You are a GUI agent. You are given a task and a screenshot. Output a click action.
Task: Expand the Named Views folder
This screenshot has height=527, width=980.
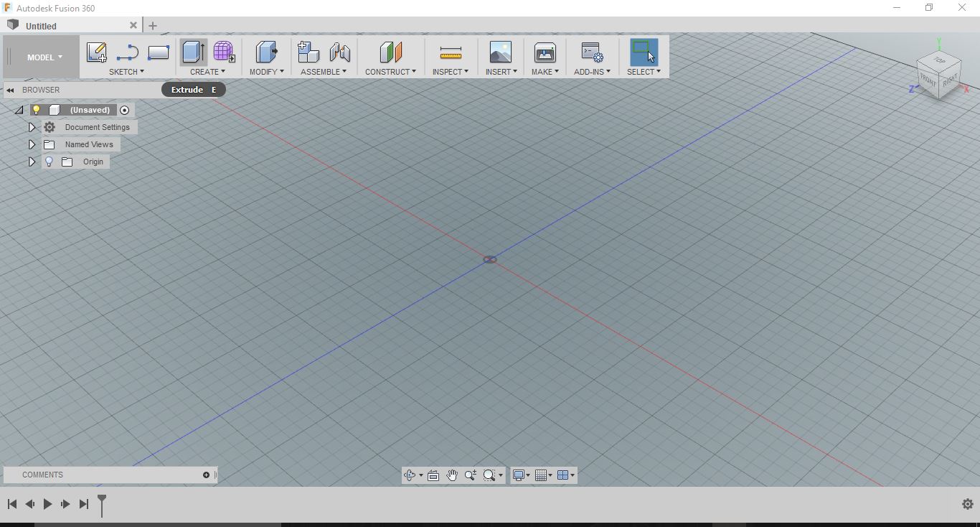[x=32, y=144]
